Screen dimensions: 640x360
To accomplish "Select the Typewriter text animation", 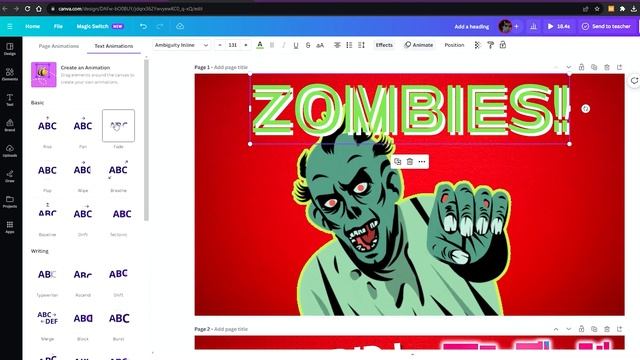I will [47, 274].
